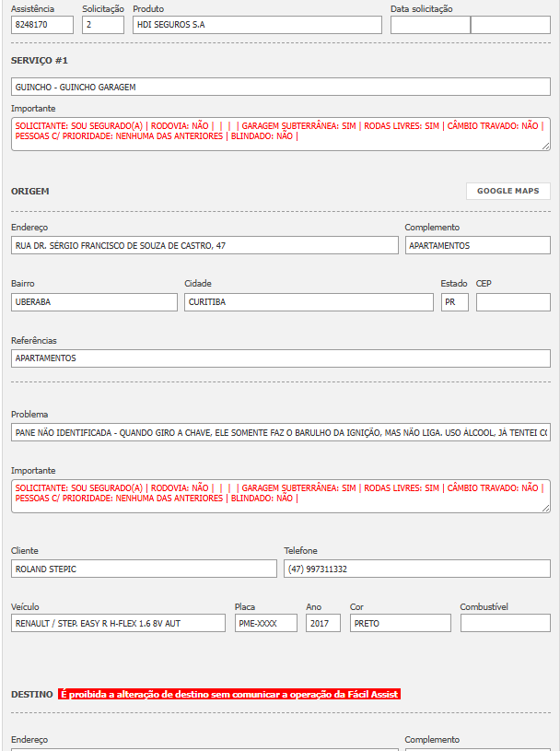Viewport: 560px width, 751px height.
Task: Click the origin Endereço field with Rua Dr. Sérgio
Action: point(204,245)
